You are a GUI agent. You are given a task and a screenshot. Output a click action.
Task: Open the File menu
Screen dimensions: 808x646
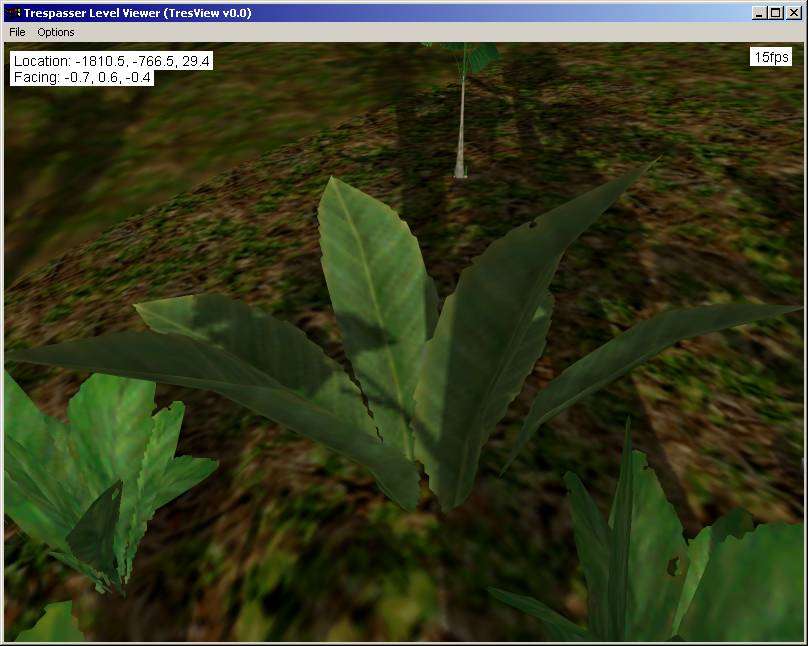[17, 32]
